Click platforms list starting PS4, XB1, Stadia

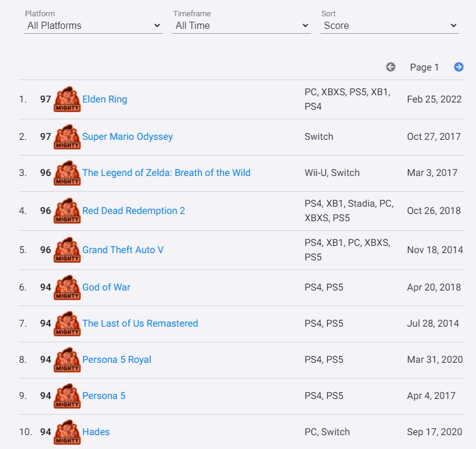point(349,211)
